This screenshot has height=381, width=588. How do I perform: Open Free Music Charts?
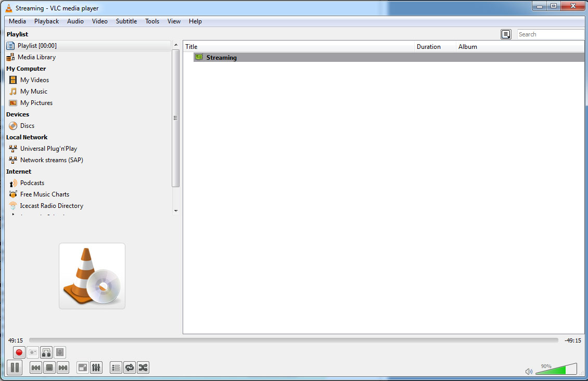click(45, 194)
